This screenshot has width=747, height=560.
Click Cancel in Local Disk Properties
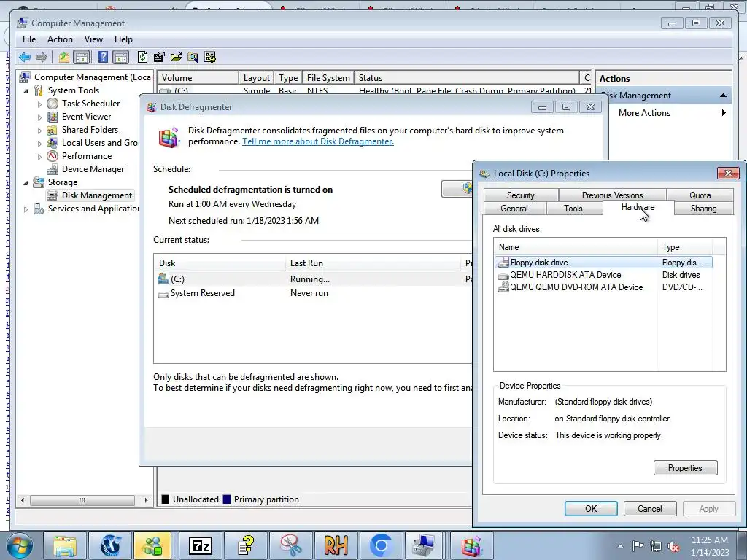point(650,508)
